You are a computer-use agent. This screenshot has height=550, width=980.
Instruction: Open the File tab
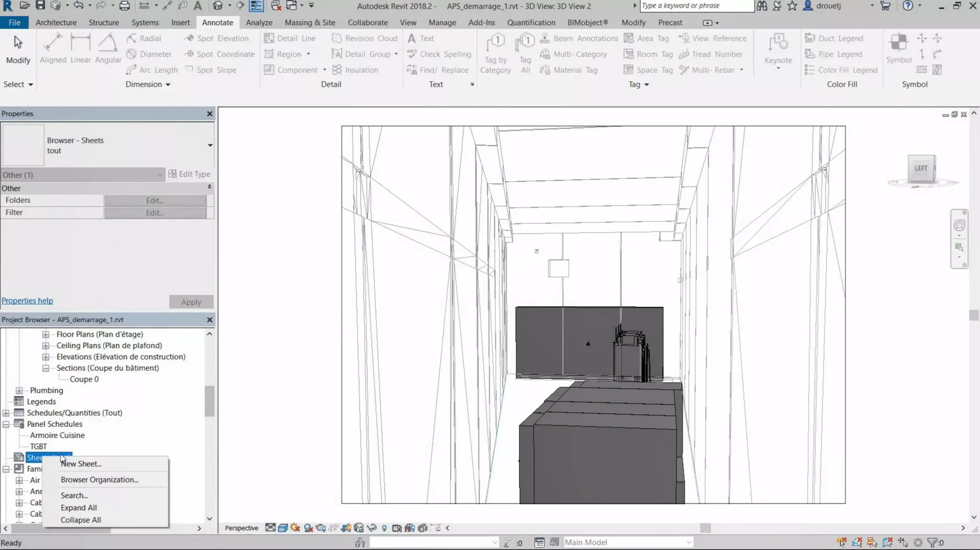click(x=14, y=22)
